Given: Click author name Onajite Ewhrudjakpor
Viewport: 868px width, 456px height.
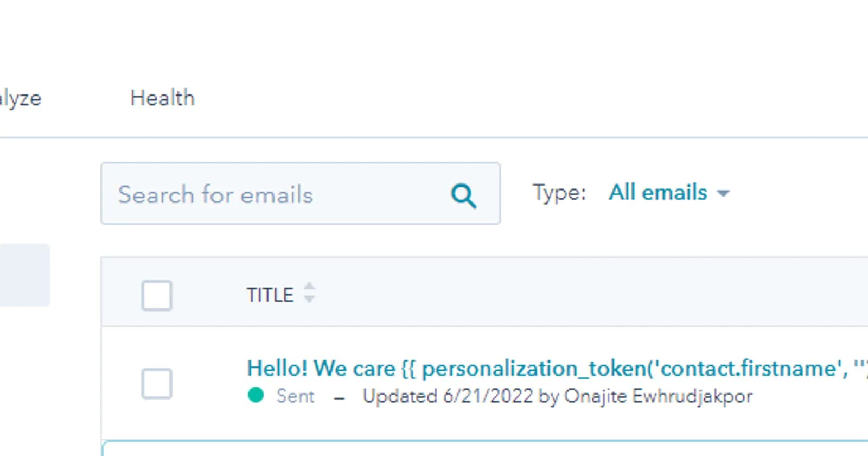Looking at the screenshot, I should coord(658,396).
